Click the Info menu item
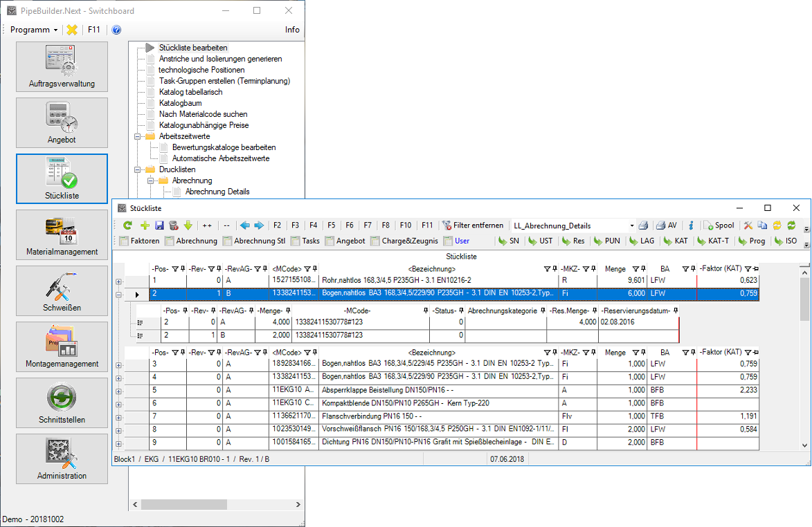 [292, 30]
